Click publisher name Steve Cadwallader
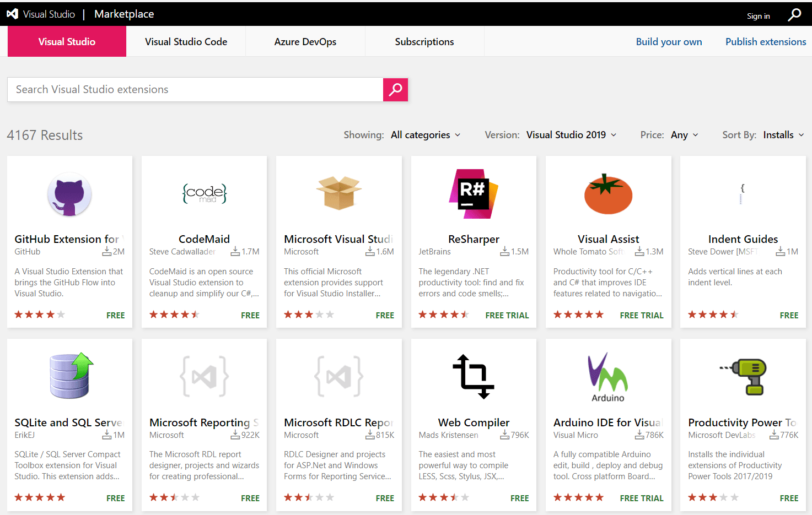 (182, 252)
